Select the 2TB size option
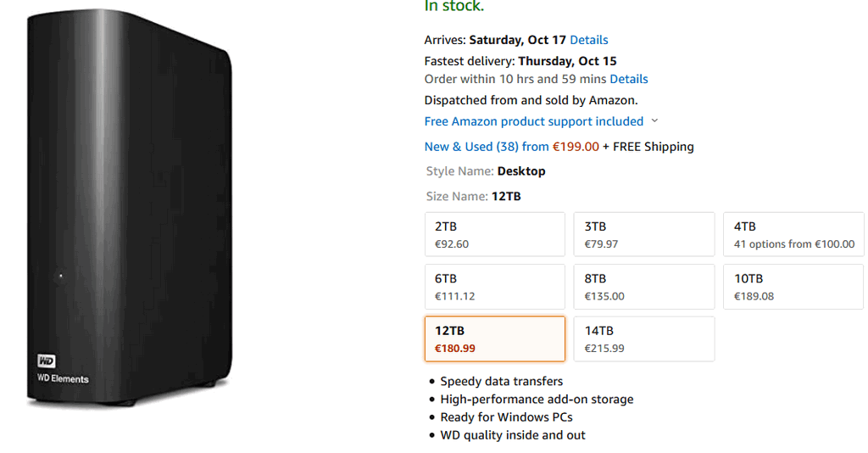The width and height of the screenshot is (868, 453). (495, 234)
